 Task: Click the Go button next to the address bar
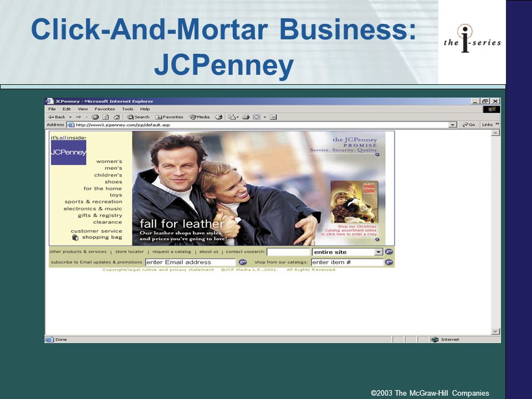[x=469, y=125]
